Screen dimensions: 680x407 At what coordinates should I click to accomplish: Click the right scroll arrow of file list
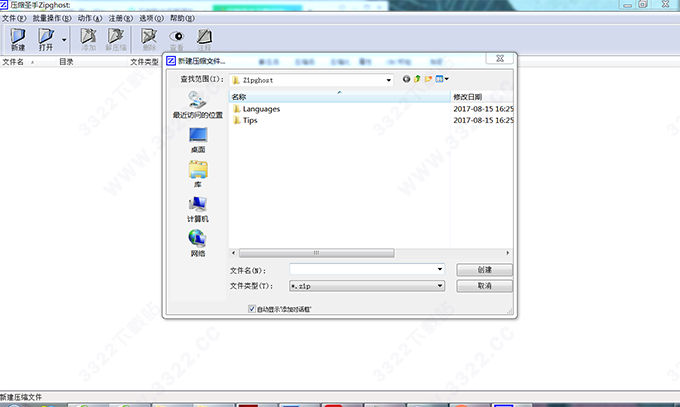point(508,253)
